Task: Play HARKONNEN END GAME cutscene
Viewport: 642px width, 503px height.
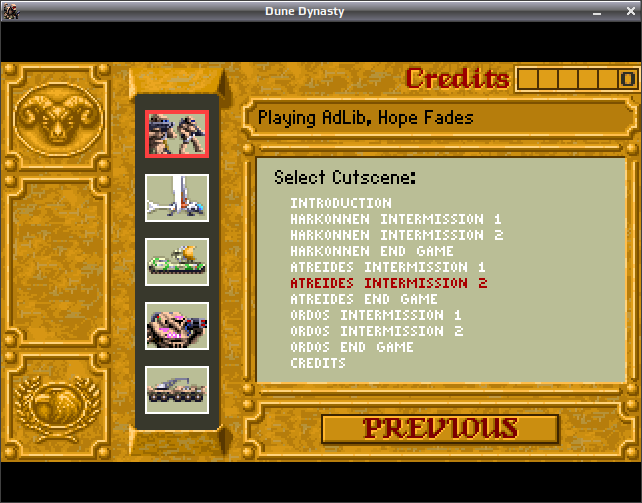Action: (372, 251)
